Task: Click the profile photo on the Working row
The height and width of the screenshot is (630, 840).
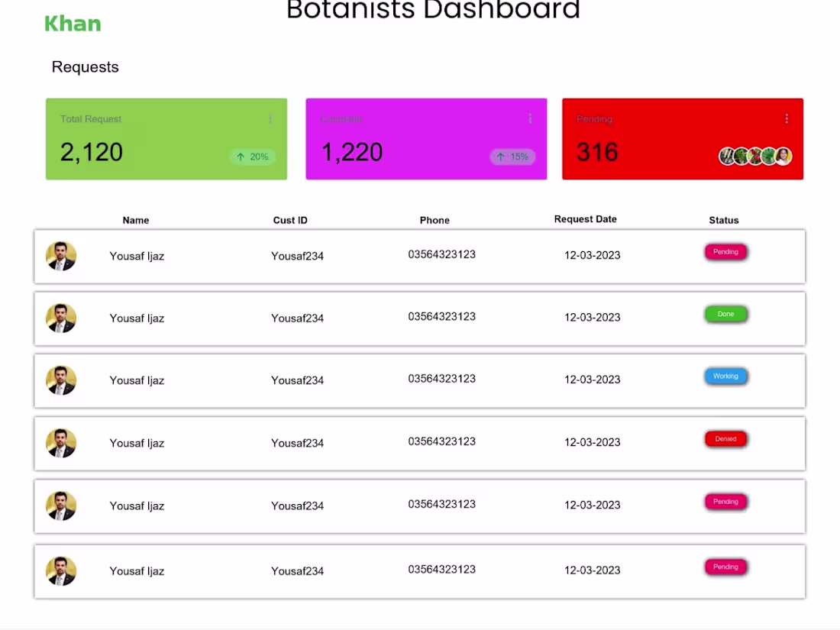Action: point(61,380)
